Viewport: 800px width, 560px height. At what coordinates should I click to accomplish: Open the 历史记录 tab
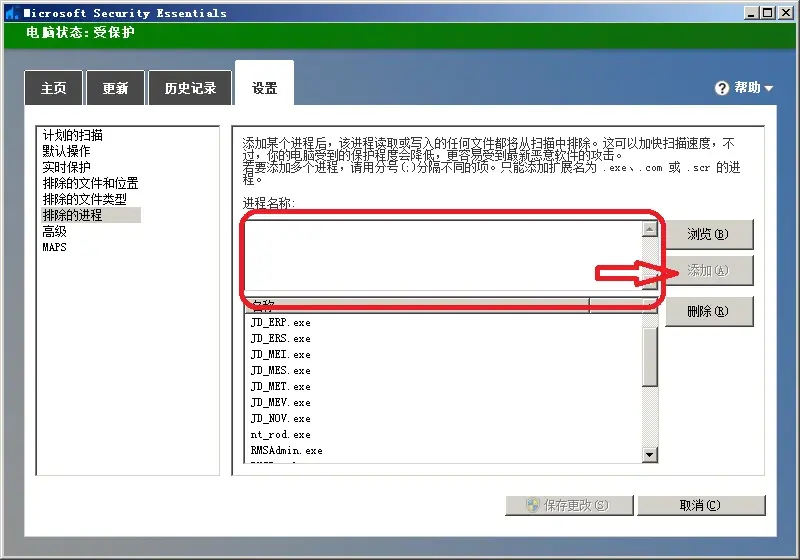pyautogui.click(x=190, y=88)
